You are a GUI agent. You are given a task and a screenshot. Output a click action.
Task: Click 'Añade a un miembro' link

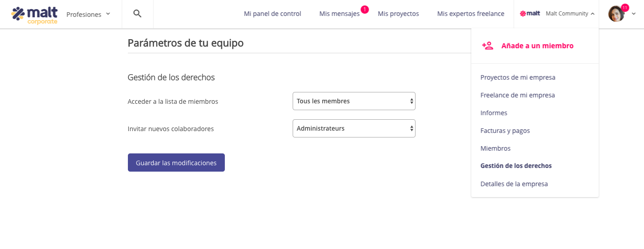click(538, 46)
